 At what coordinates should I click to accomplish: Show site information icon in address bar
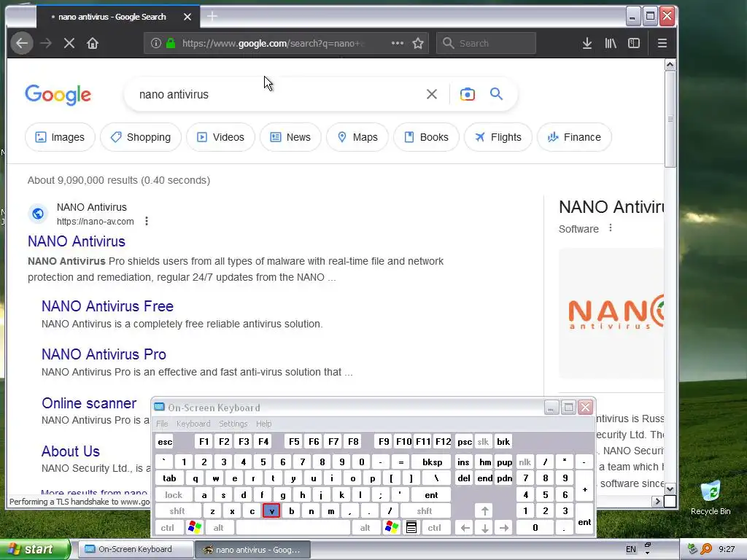[x=156, y=43]
